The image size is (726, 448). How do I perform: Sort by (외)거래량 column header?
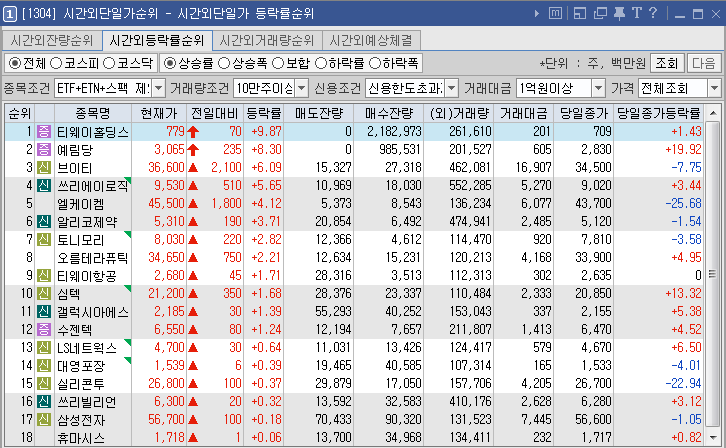click(459, 113)
